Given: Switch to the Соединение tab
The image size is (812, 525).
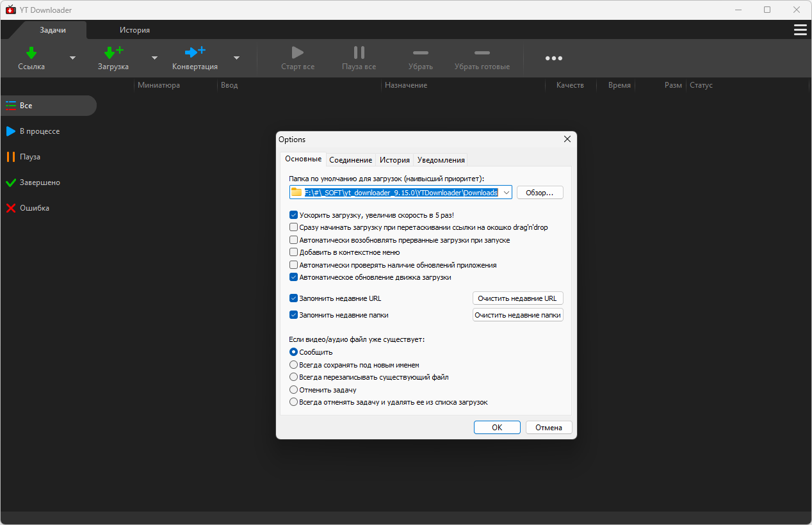Looking at the screenshot, I should pos(351,159).
